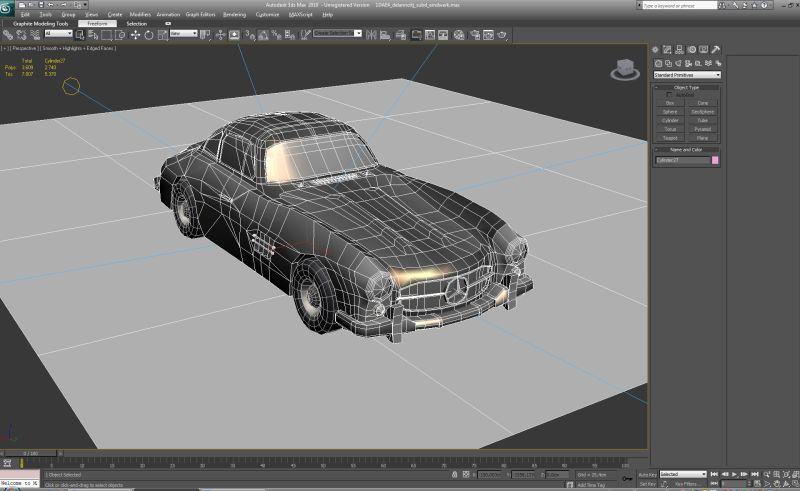This screenshot has width=800, height=491.
Task: Click the Box primitive button
Action: point(670,103)
